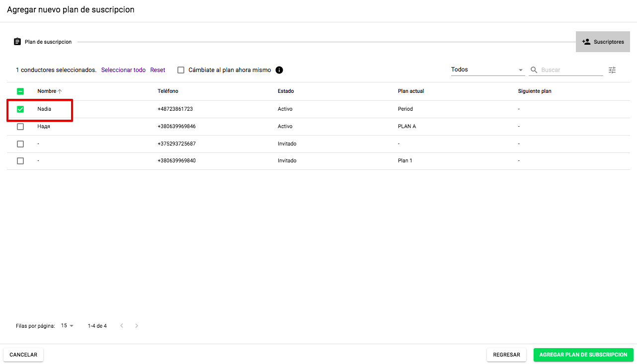Click the Plan 1 cell
Image resolution: width=637 pixels, height=364 pixels.
pyautogui.click(x=405, y=160)
